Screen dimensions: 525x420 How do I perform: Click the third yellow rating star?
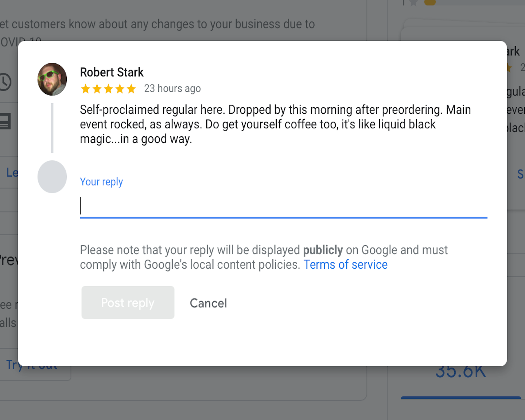coord(108,89)
